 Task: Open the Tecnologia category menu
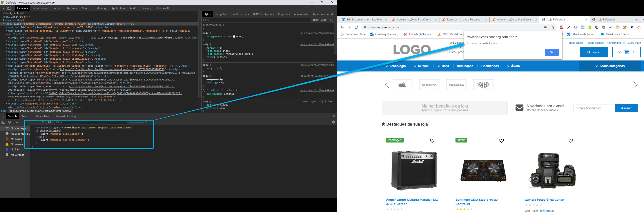coord(395,66)
